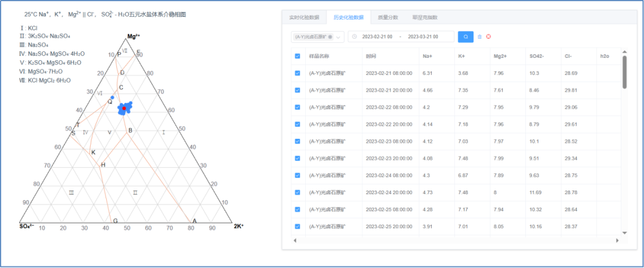Click point label H on diagram
This screenshot has height=268, width=644.
click(103, 165)
